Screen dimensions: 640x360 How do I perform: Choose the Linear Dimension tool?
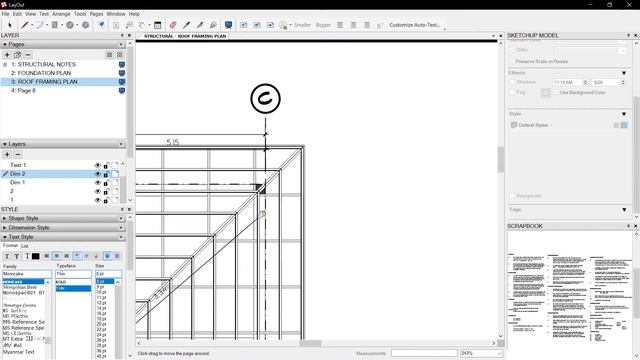click(x=142, y=25)
